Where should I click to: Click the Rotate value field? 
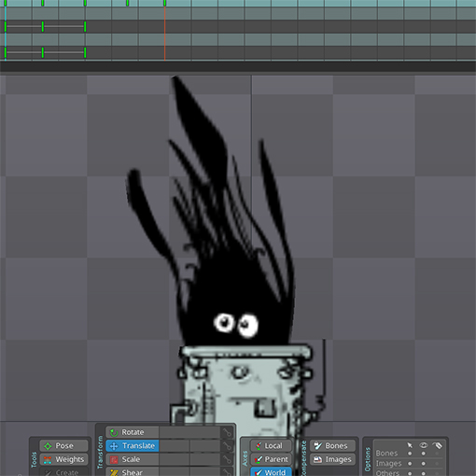[189, 432]
